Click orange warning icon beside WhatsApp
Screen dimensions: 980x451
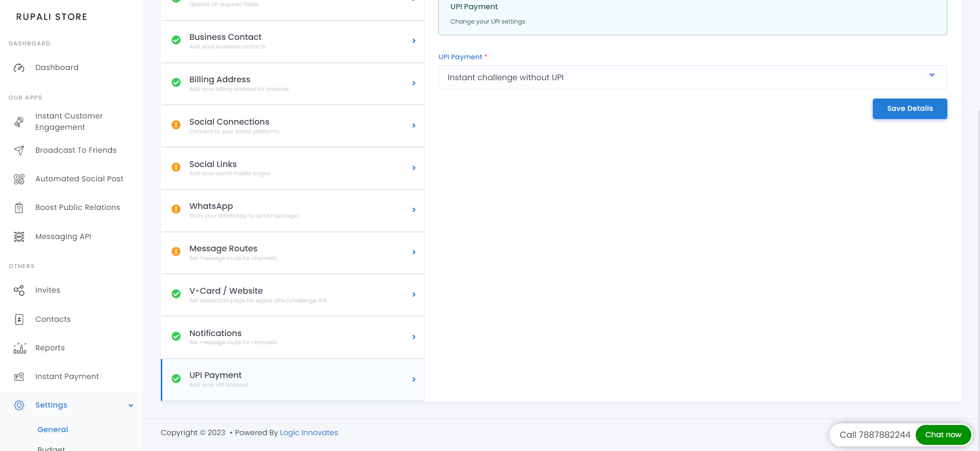tap(176, 209)
